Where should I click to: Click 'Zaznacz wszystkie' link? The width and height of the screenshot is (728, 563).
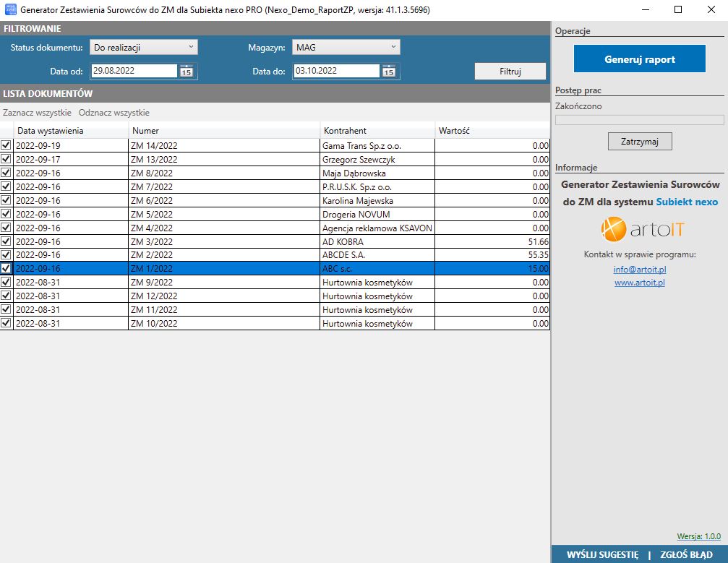[x=37, y=113]
